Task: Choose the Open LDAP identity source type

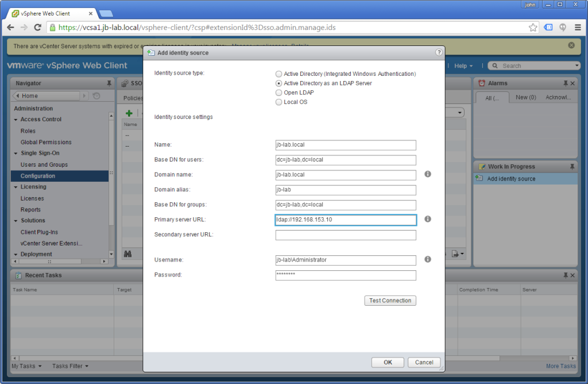Action: [278, 93]
